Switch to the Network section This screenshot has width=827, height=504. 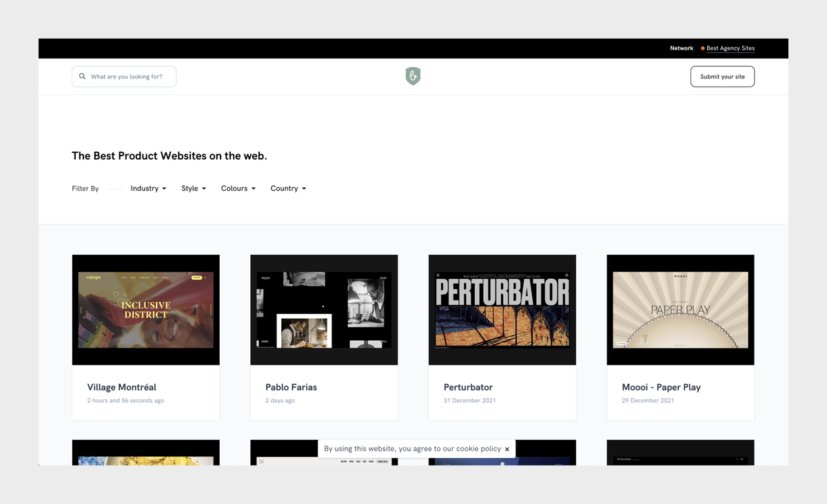tap(682, 48)
